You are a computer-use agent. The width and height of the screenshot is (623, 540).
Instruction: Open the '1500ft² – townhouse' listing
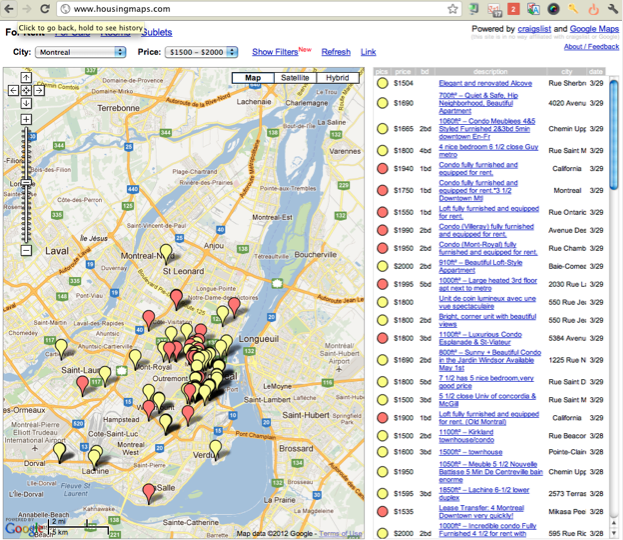pos(470,452)
